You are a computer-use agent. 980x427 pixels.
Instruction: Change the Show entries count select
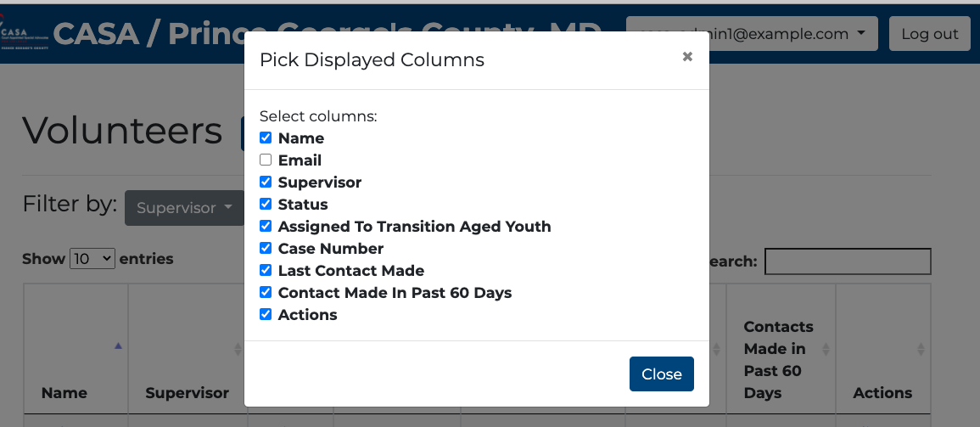pyautogui.click(x=92, y=258)
